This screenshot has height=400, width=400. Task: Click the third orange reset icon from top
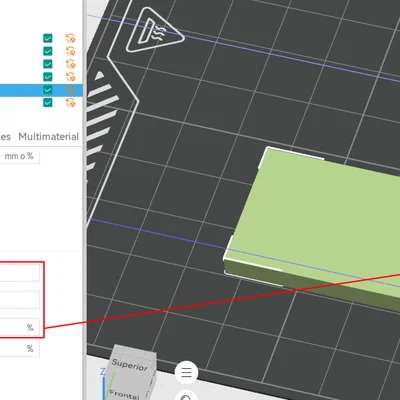click(70, 64)
